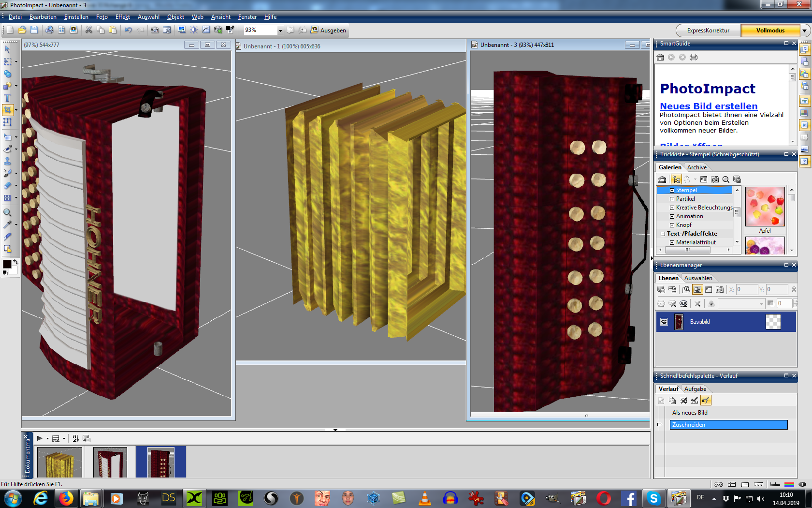Open the Objekt menu
Image resolution: width=812 pixels, height=508 pixels.
[175, 17]
